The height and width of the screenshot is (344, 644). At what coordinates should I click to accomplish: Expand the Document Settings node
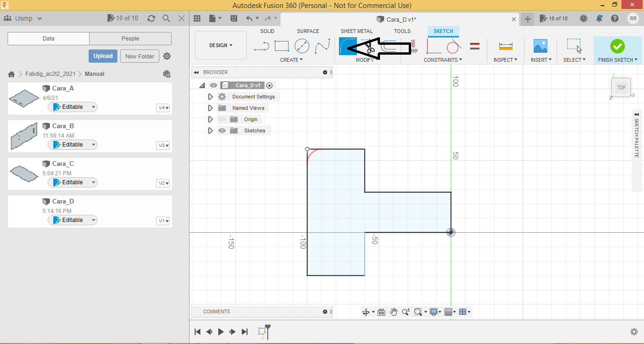point(210,97)
